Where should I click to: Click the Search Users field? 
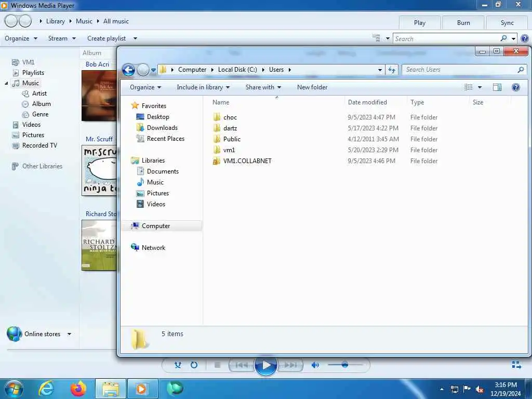click(x=464, y=70)
